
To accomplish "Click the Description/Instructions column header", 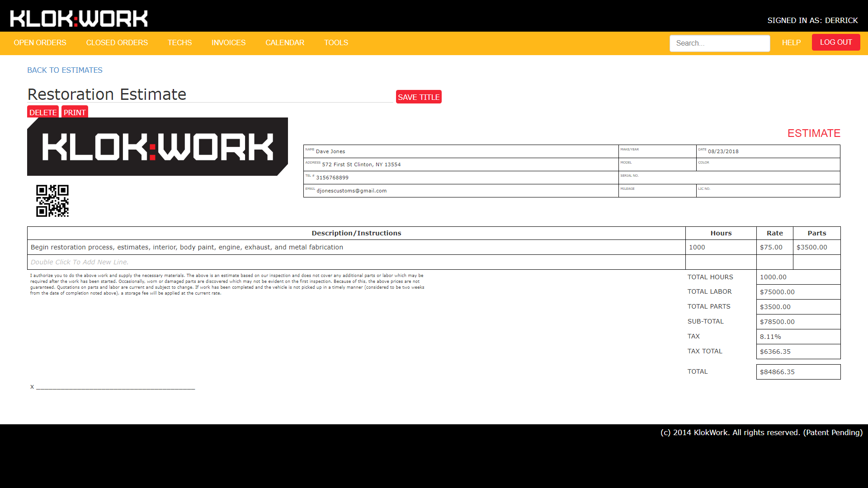I will coord(356,233).
